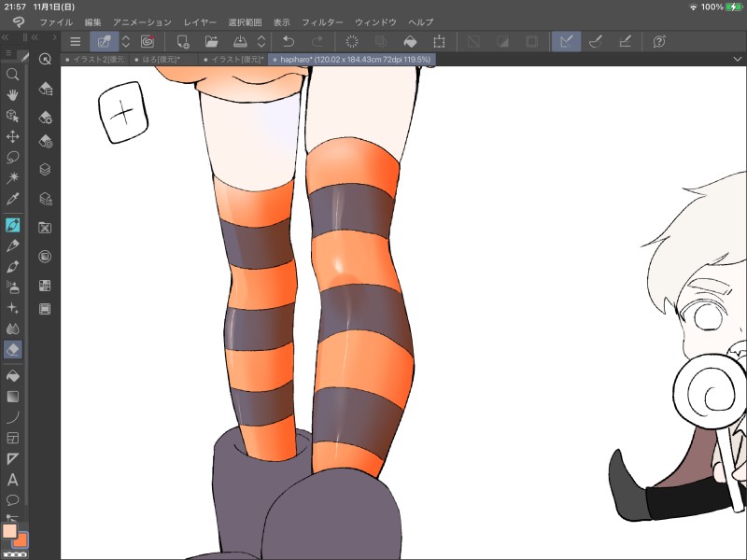This screenshot has width=747, height=560.
Task: Select the Ruler tool
Action: (13, 459)
